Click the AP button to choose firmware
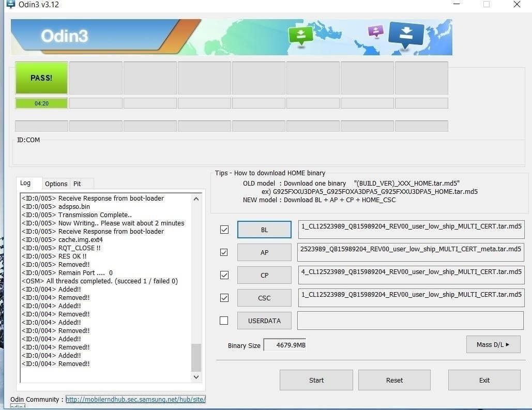 (264, 252)
